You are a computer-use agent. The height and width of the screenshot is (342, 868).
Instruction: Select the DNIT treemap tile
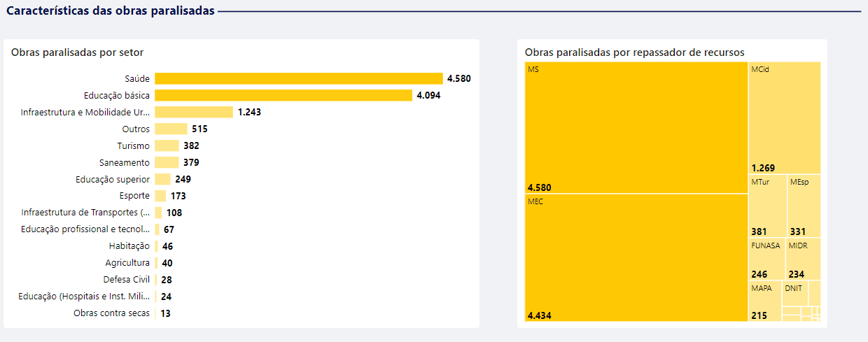[x=794, y=292]
